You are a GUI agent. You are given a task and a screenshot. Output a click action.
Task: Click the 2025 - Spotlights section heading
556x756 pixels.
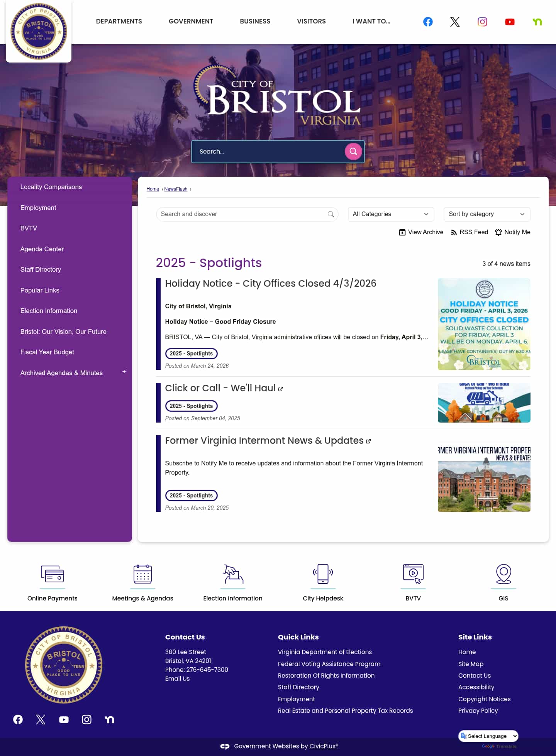(208, 263)
